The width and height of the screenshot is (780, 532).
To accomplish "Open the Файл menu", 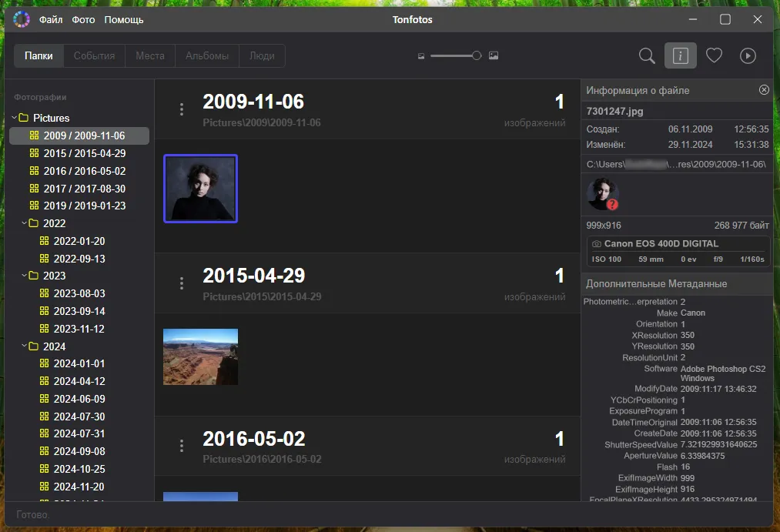I will [51, 20].
